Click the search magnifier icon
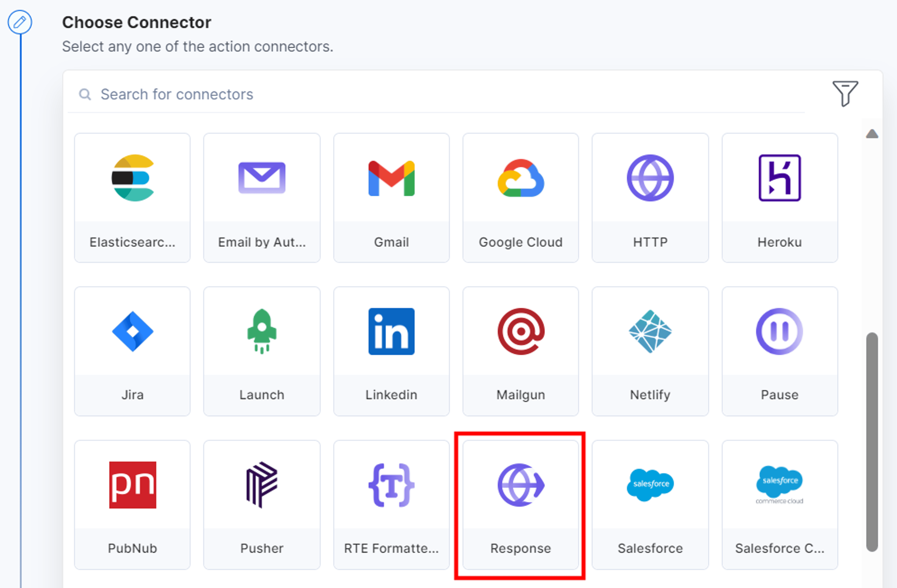The image size is (897, 588). coord(85,94)
